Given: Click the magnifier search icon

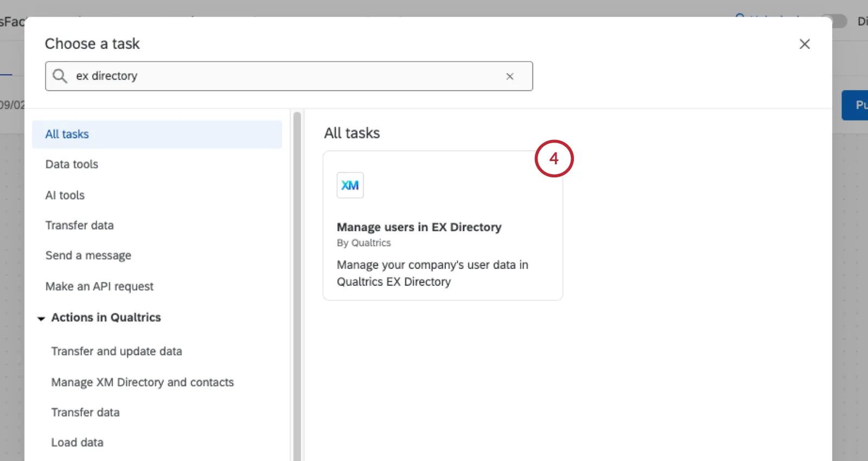Looking at the screenshot, I should click(60, 76).
